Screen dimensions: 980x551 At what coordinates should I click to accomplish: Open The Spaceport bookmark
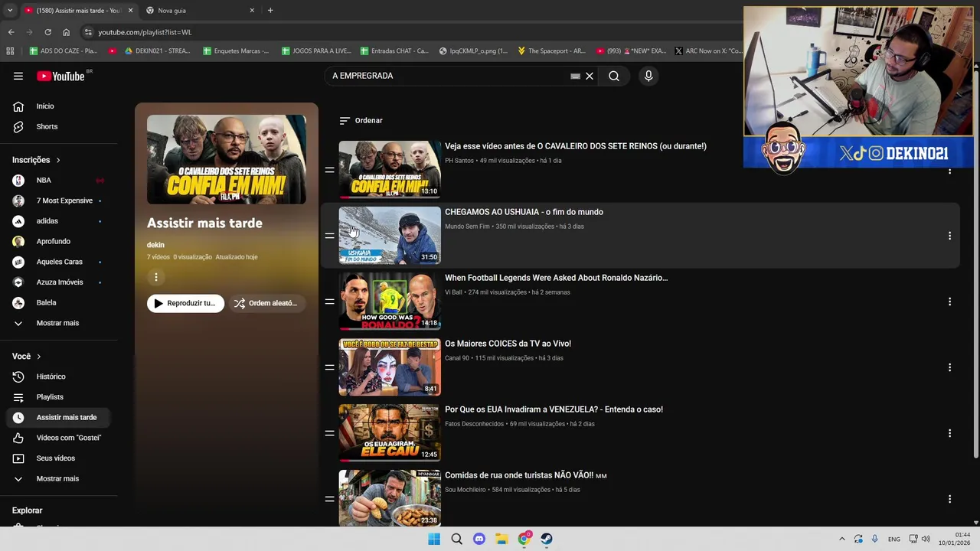pyautogui.click(x=551, y=51)
